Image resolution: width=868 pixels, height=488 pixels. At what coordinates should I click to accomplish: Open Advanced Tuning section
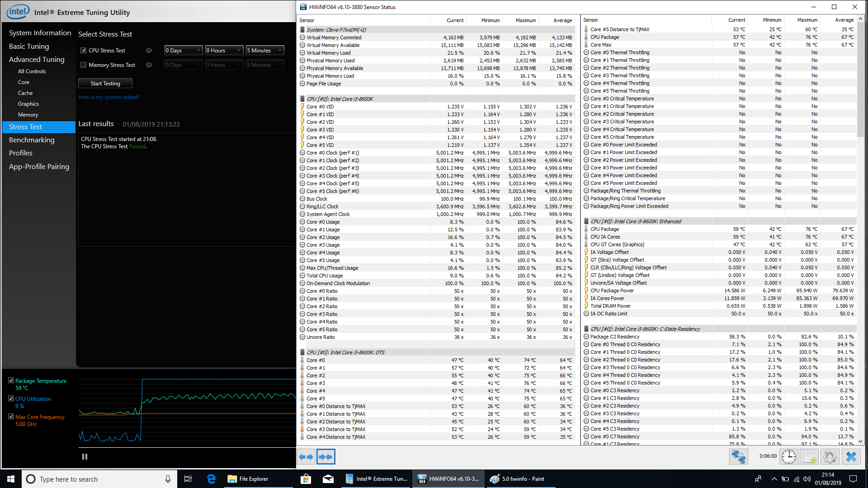click(37, 60)
